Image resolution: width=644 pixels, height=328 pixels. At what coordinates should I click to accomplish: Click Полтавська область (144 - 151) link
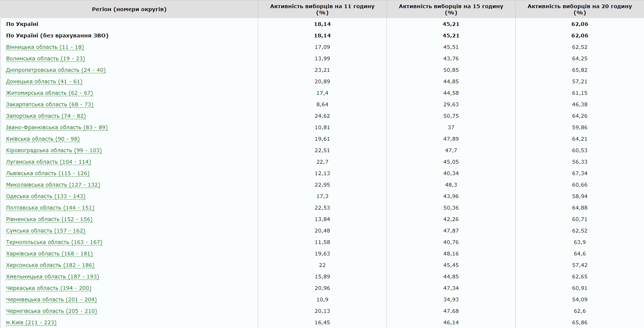pos(50,208)
